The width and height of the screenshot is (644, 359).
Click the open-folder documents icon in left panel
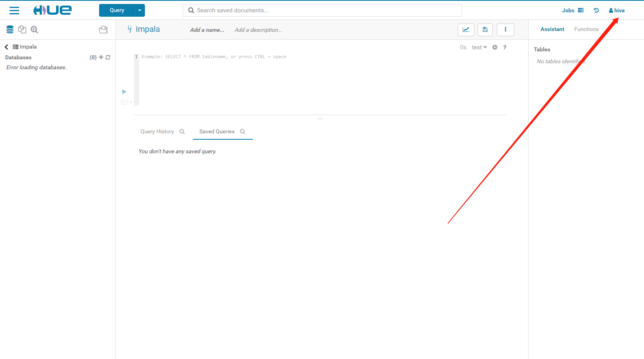(x=103, y=29)
